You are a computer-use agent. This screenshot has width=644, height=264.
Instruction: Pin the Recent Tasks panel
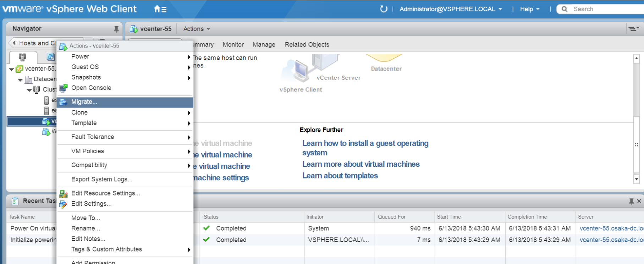(x=631, y=201)
